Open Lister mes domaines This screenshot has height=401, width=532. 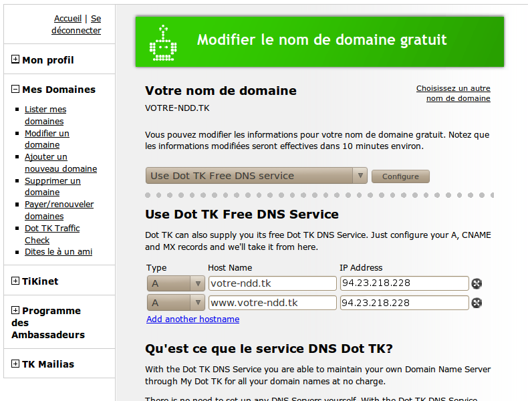click(x=45, y=115)
